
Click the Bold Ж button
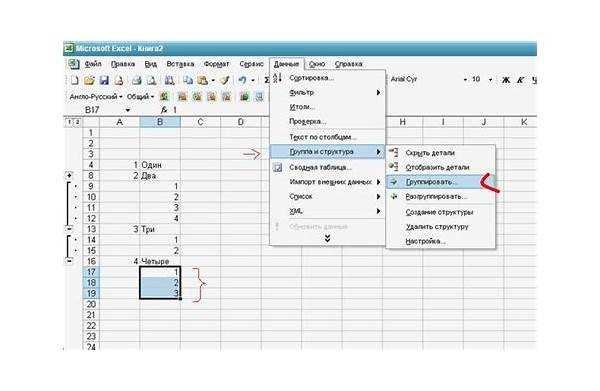(506, 80)
